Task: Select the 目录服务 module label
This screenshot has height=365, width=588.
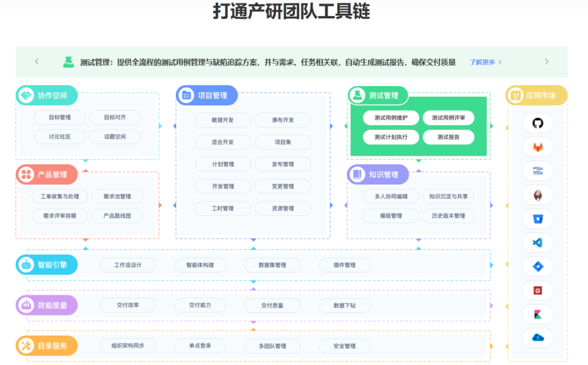Action: (x=52, y=346)
